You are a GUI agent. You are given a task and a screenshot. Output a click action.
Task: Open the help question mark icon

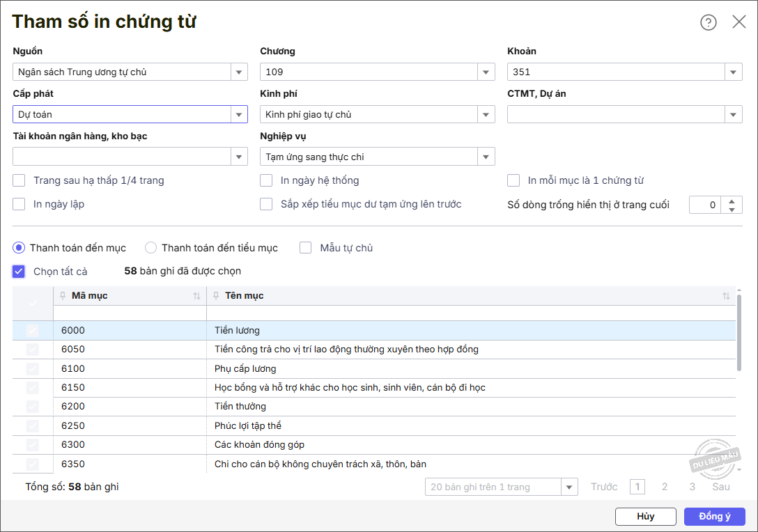coord(708,22)
